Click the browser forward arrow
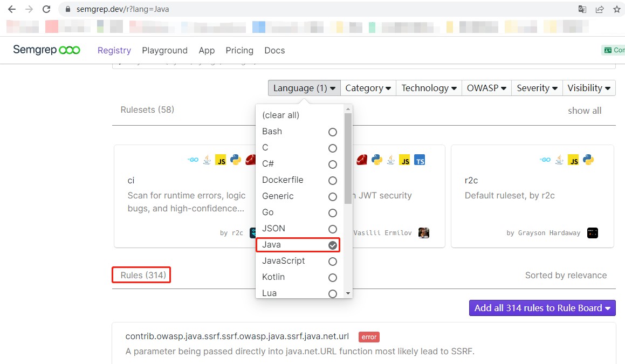Screen dimensions: 625x364 [x=29, y=9]
